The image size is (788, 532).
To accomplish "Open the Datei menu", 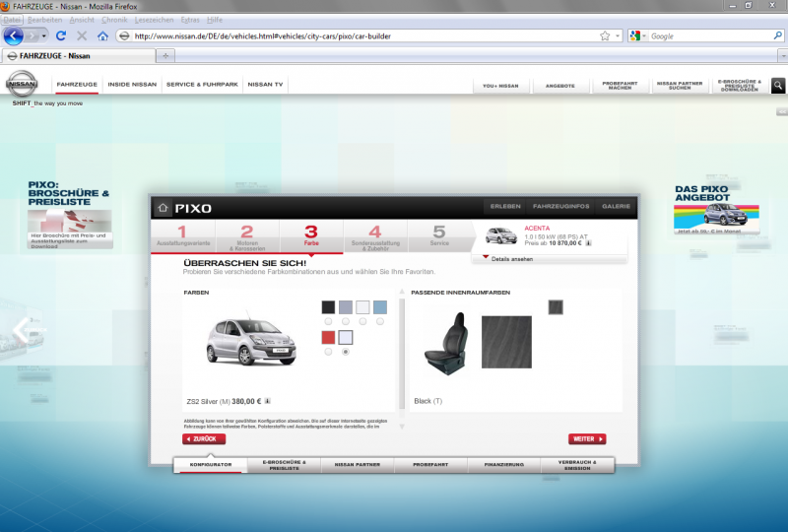I will 12,20.
